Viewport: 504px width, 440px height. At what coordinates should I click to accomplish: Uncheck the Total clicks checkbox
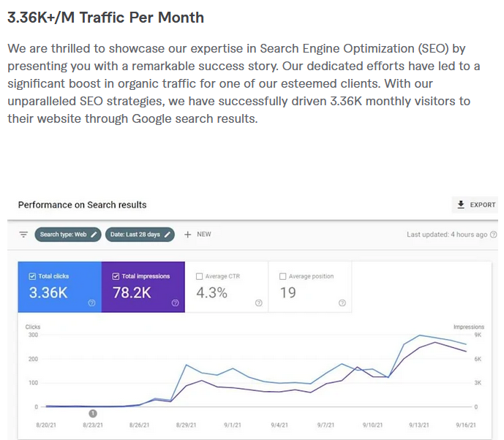click(32, 276)
